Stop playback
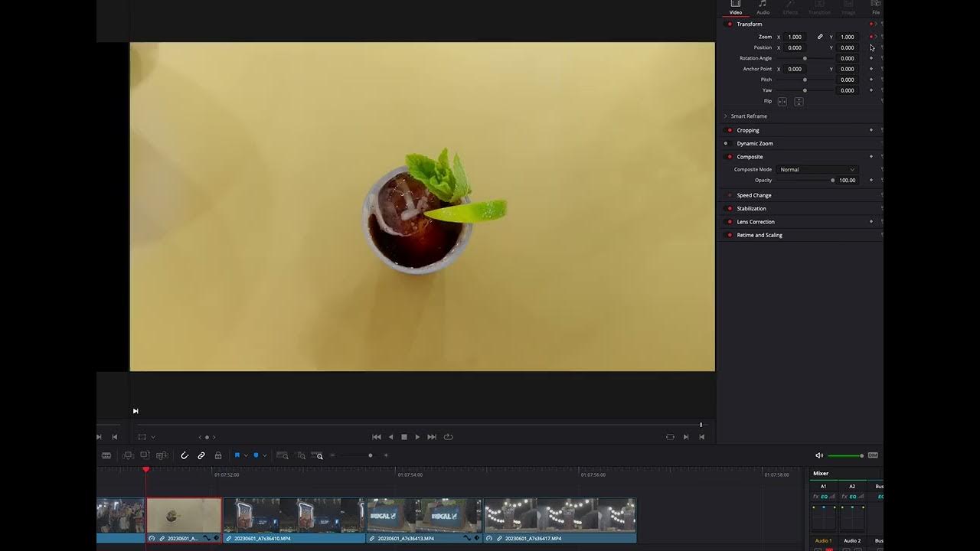 404,437
